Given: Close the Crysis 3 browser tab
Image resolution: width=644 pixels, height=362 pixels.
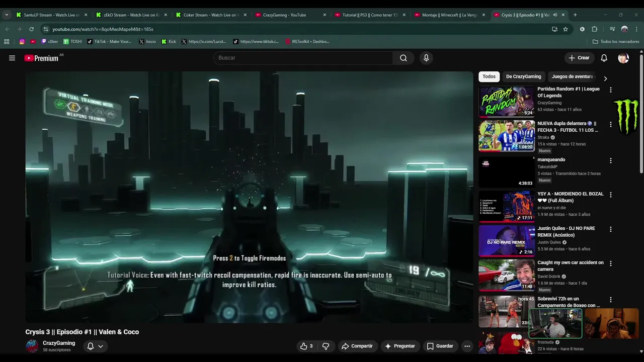Looking at the screenshot, I should (563, 15).
